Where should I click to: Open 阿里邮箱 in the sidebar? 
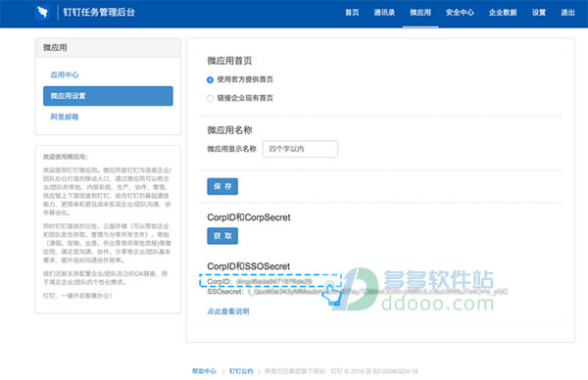point(65,117)
